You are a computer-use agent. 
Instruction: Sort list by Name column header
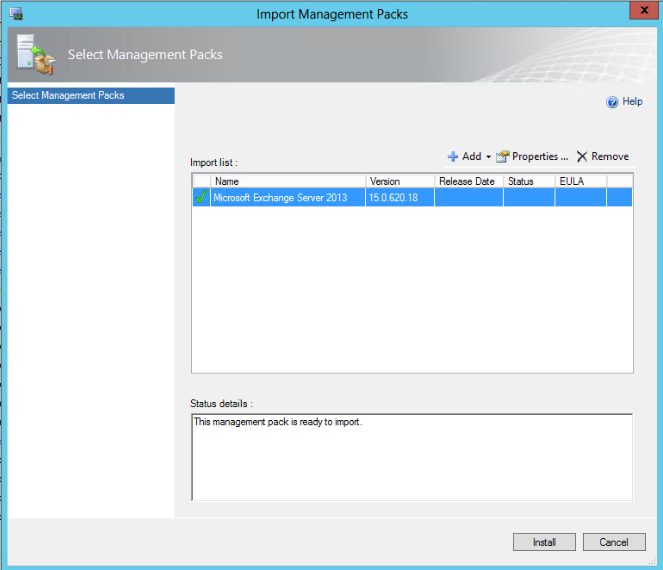click(288, 181)
